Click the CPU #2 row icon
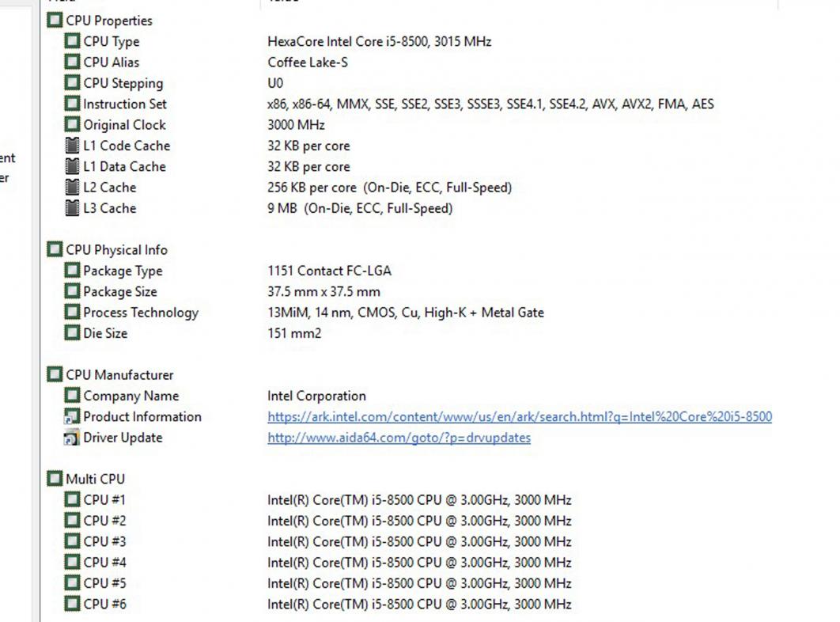The width and height of the screenshot is (840, 622). (72, 520)
